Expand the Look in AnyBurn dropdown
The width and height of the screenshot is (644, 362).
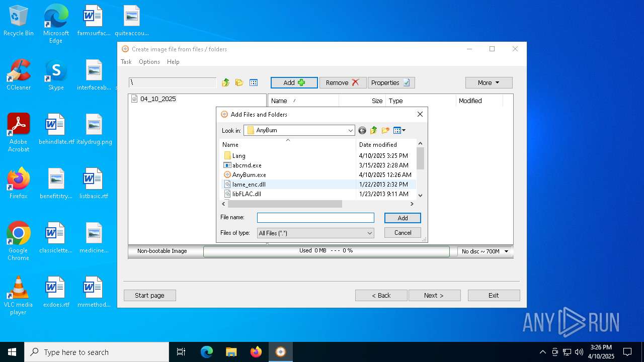pyautogui.click(x=351, y=130)
